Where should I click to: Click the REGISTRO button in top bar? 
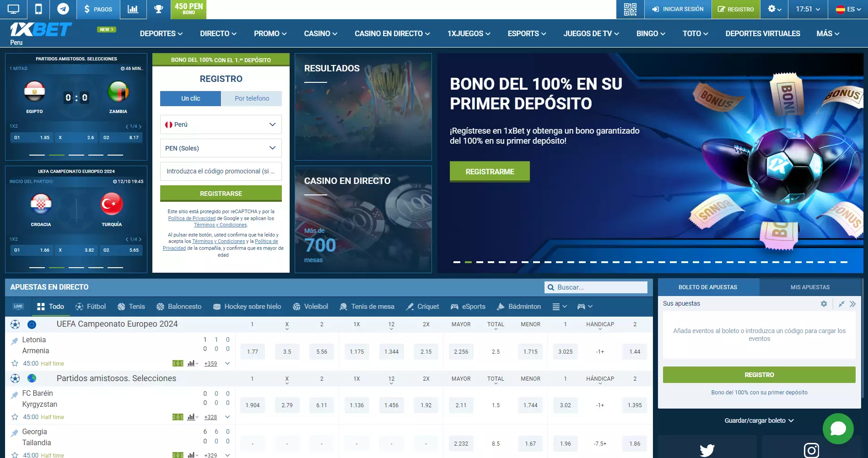pos(736,9)
